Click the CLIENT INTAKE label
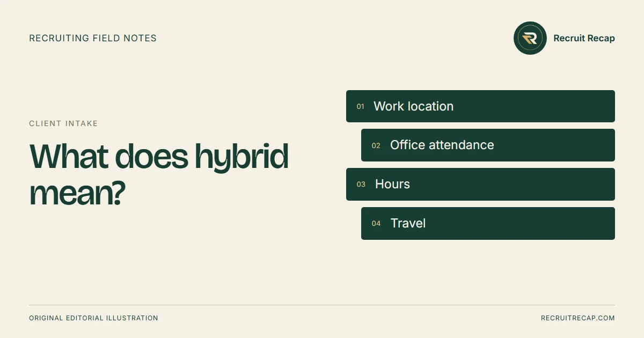This screenshot has width=644, height=338. point(63,123)
